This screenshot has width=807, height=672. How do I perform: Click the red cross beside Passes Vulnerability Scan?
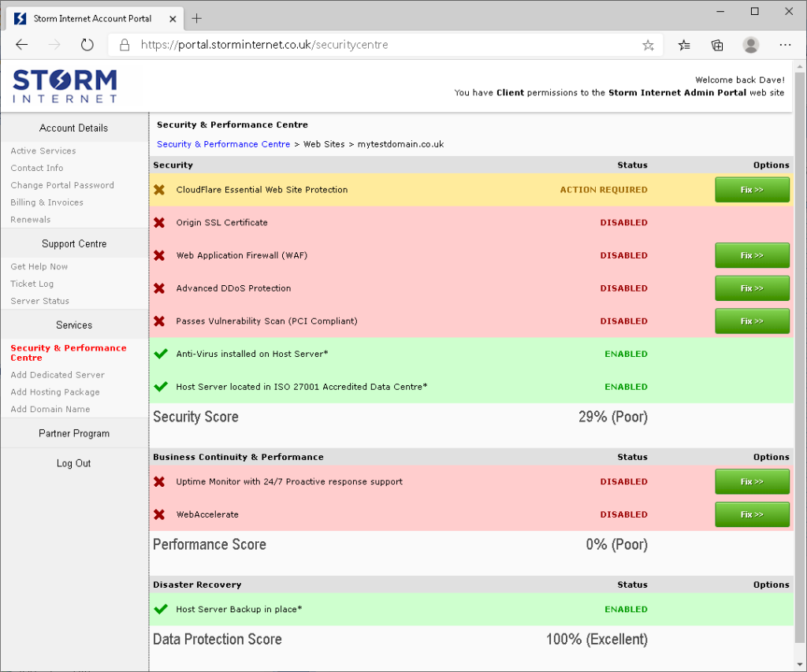[x=159, y=321]
